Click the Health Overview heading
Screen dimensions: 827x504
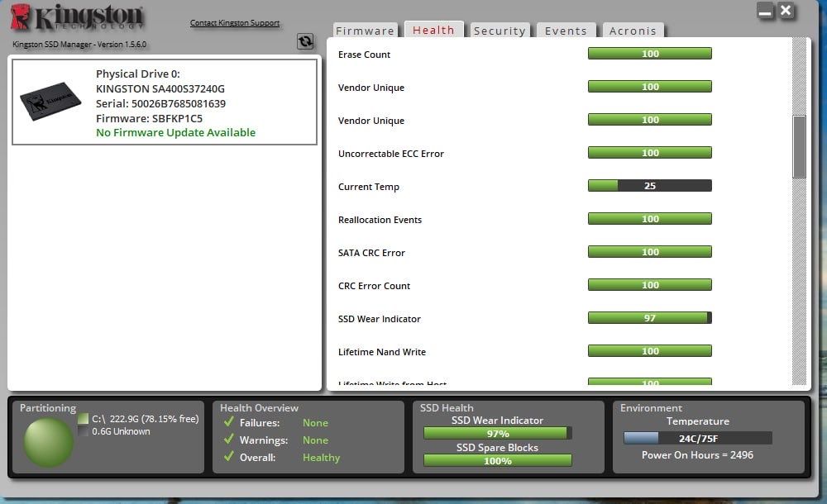pyautogui.click(x=259, y=407)
